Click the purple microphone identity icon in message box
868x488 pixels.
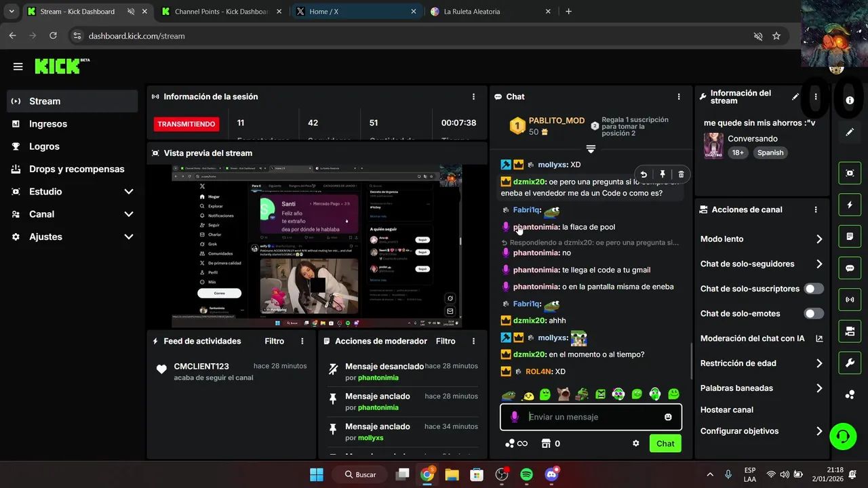(515, 417)
